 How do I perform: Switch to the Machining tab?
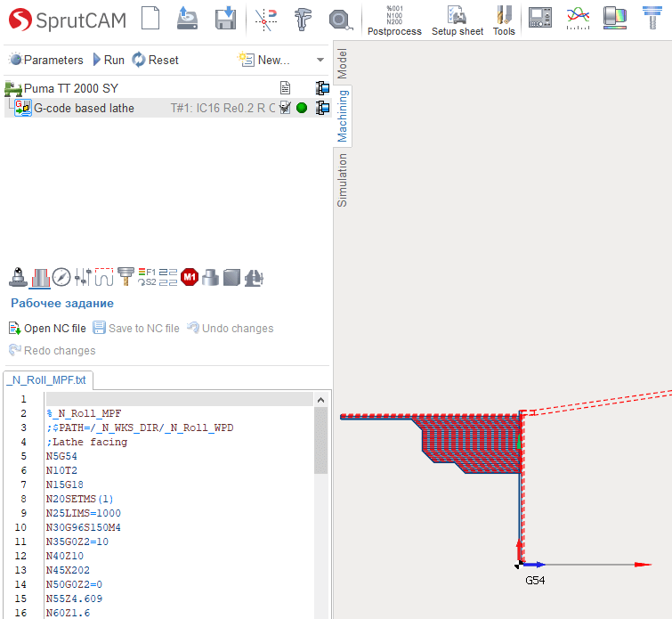click(343, 116)
